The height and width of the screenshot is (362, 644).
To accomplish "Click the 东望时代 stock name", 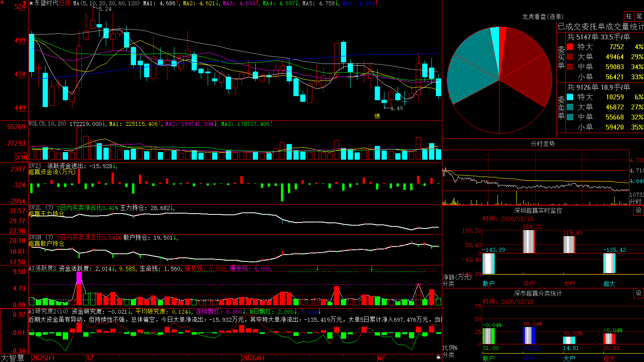I will coord(46,3).
